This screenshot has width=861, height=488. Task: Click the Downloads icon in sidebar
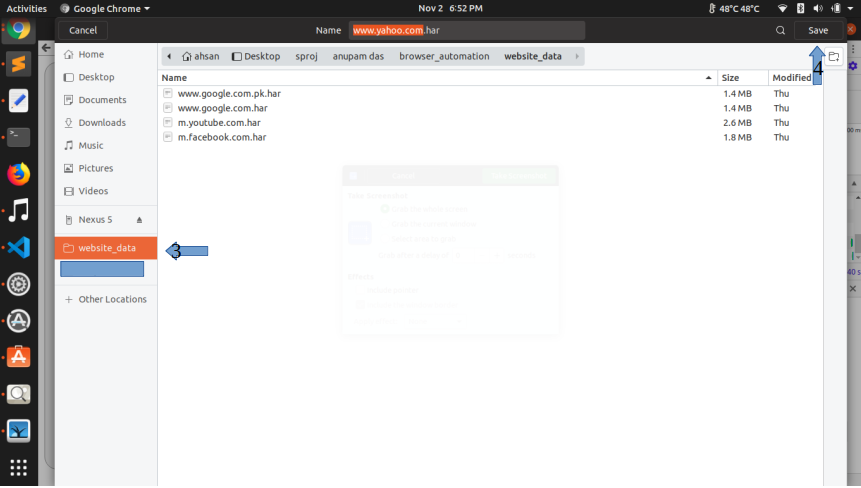pyautogui.click(x=69, y=123)
